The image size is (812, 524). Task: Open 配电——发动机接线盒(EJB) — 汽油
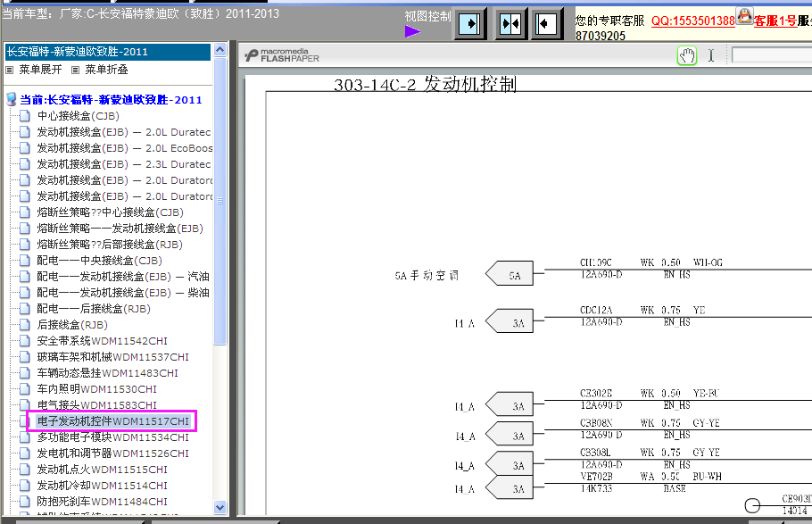[x=123, y=276]
